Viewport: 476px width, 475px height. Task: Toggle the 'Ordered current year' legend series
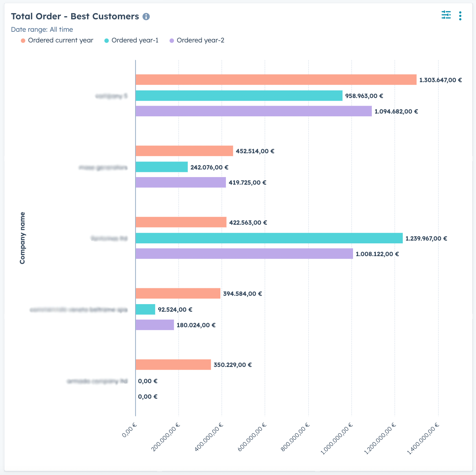pos(60,40)
